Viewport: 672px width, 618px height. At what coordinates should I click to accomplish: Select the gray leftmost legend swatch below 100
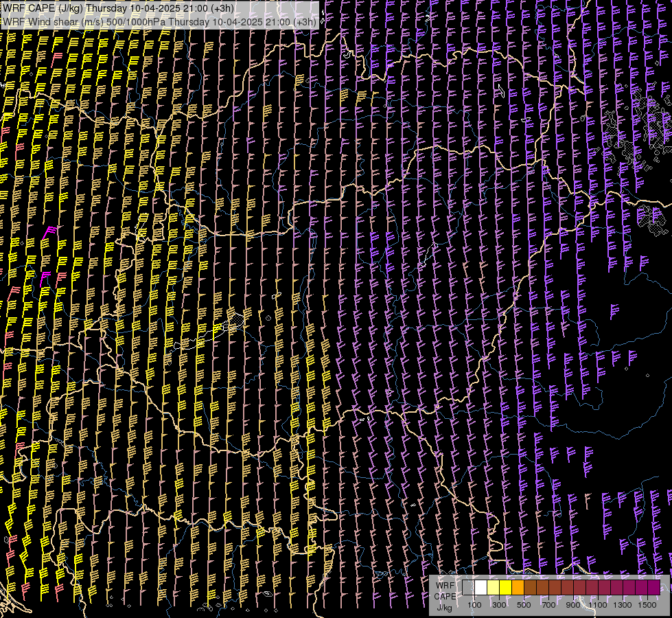click(x=468, y=588)
